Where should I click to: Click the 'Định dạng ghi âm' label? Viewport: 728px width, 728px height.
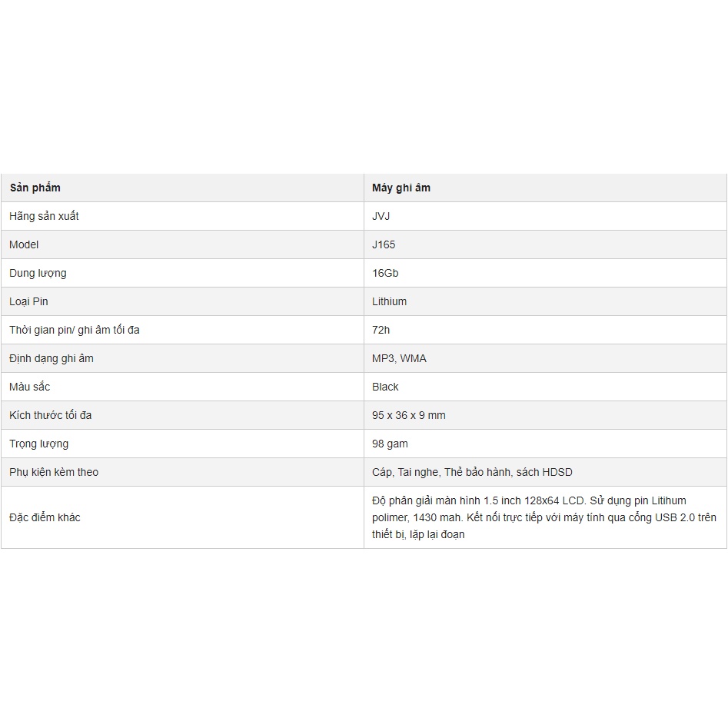pos(51,358)
